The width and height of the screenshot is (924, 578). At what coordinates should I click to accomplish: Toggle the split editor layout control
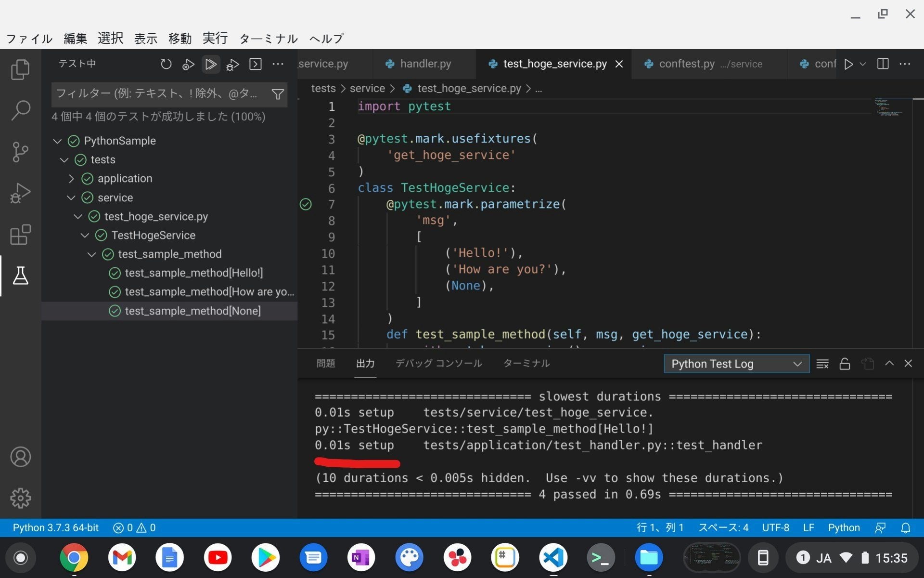pyautogui.click(x=883, y=64)
